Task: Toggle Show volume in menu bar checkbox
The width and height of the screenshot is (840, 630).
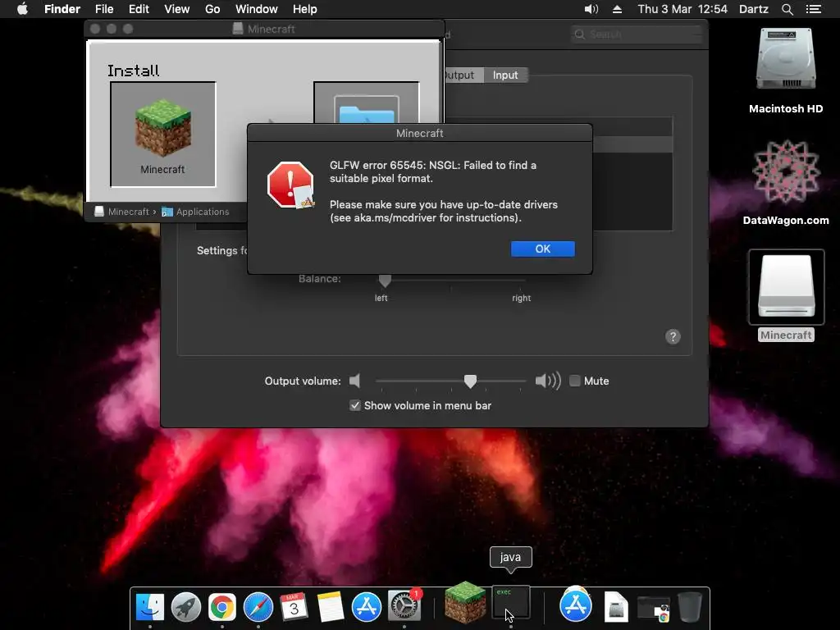Action: 354,405
